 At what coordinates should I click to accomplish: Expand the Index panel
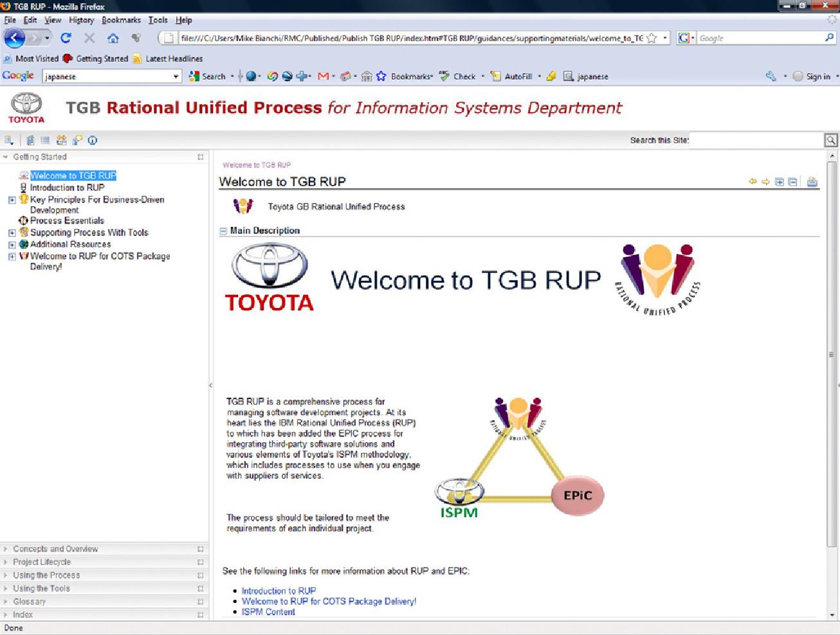pyautogui.click(x=104, y=614)
